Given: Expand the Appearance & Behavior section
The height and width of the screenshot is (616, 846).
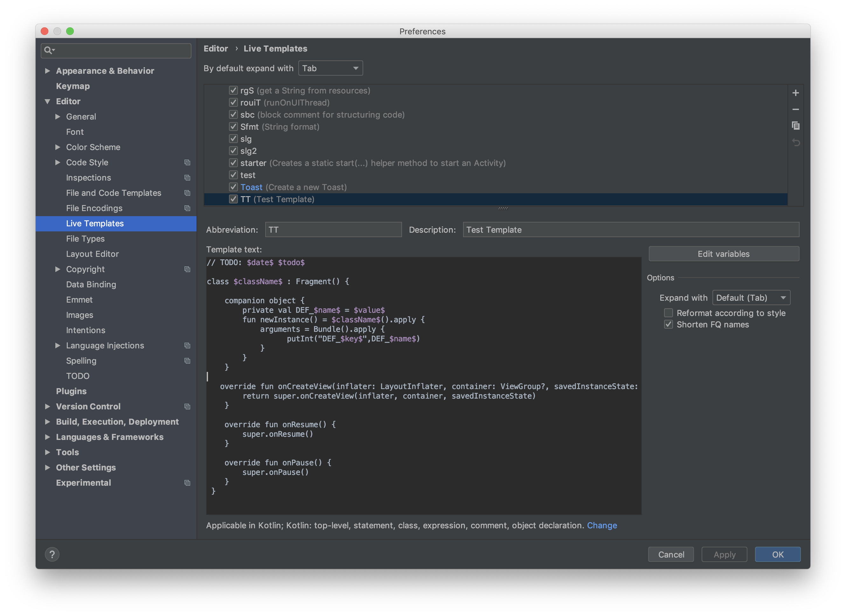Looking at the screenshot, I should [x=47, y=71].
